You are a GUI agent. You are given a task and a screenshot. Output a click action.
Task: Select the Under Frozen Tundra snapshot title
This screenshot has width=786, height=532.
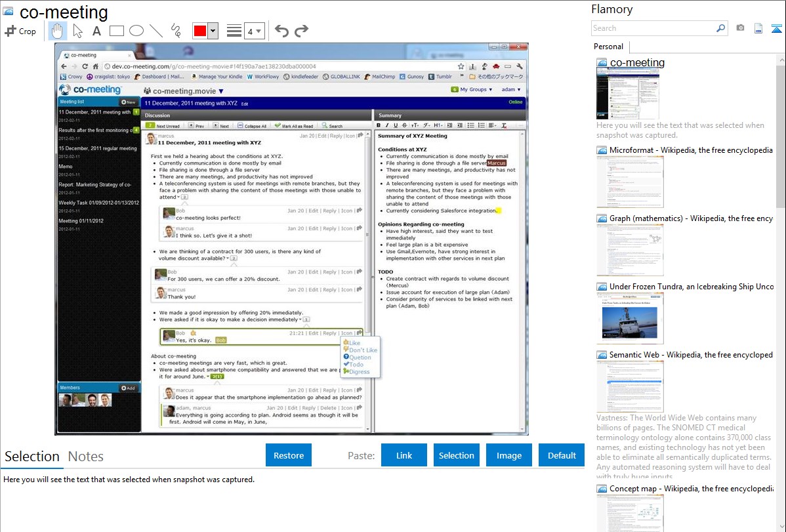692,286
